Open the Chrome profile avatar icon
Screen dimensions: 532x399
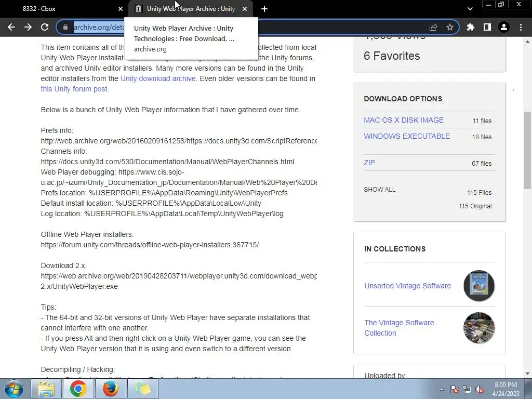[x=504, y=27]
